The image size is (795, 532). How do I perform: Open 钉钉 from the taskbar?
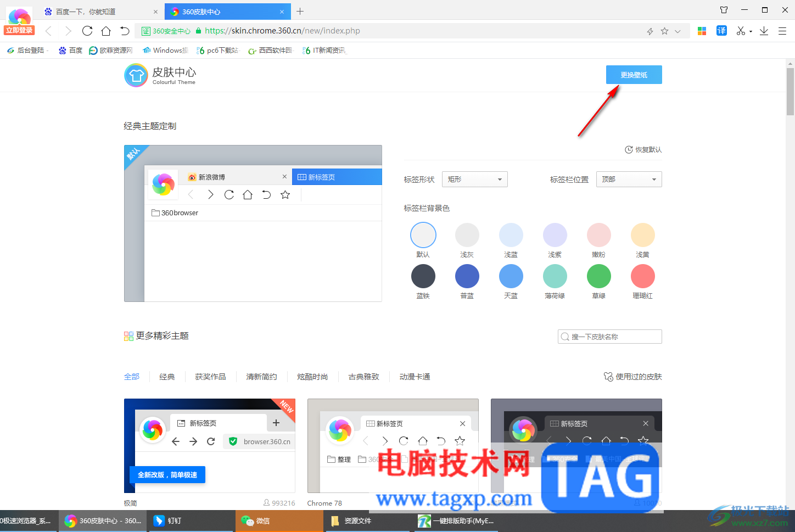click(191, 521)
